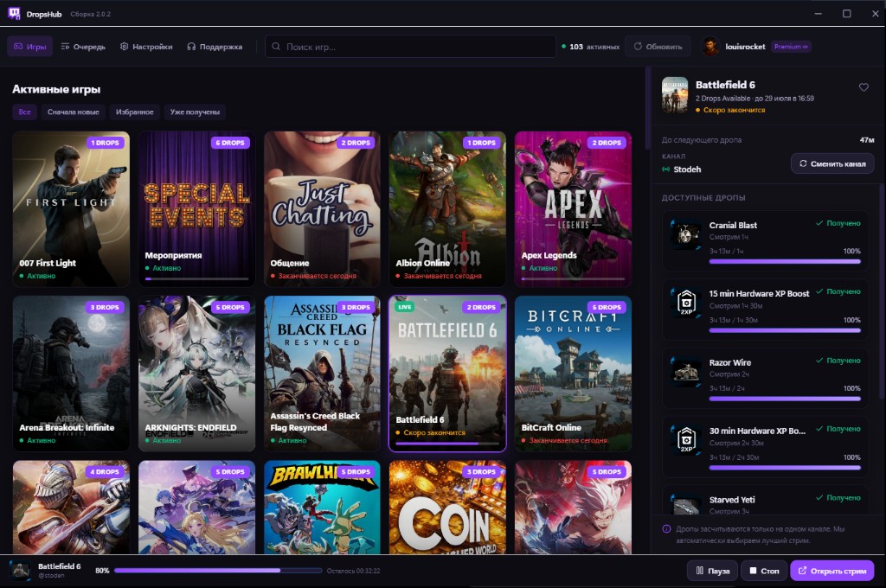This screenshot has height=588, width=886.
Task: Open the Special Events Мероприятия card
Action: tap(196, 209)
